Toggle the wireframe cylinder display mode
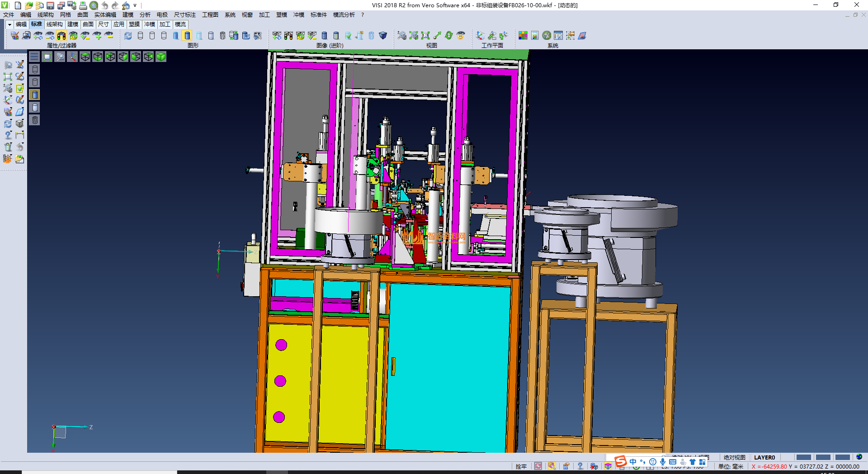The height and width of the screenshot is (474, 868). point(140,36)
